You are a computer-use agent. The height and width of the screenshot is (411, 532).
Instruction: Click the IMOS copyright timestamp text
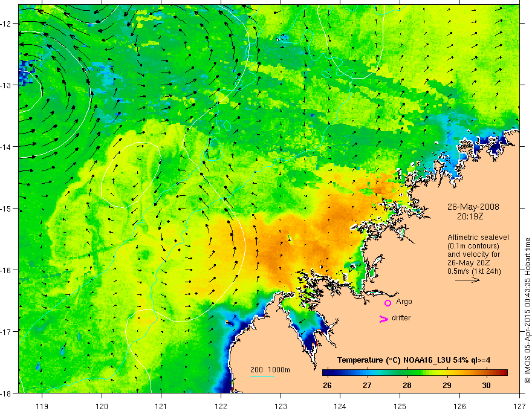527,311
